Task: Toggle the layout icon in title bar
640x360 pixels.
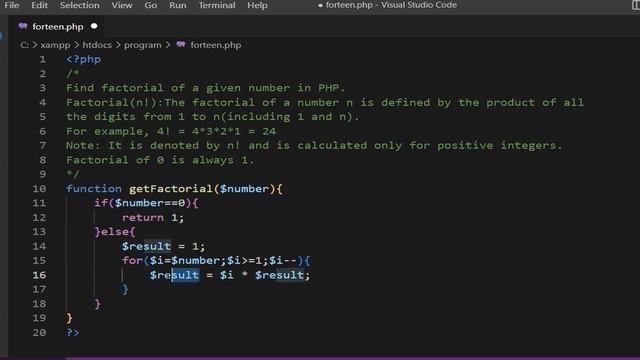Action: [636, 5]
